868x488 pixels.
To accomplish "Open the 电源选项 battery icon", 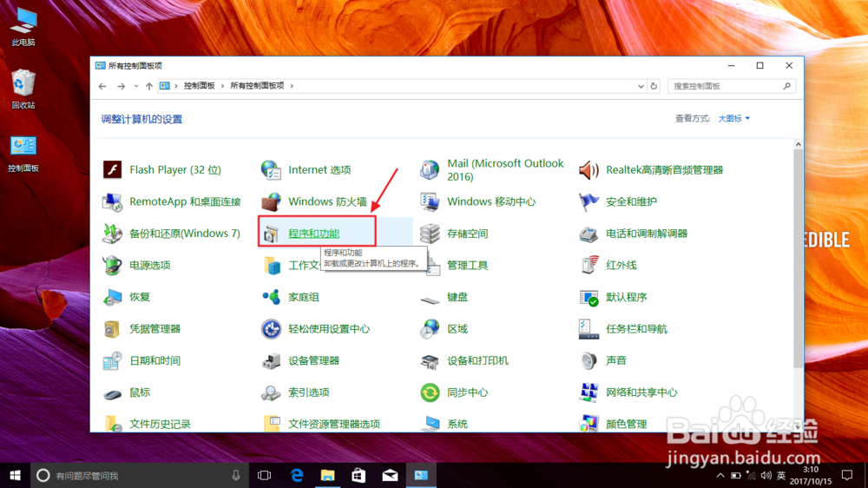I will (x=112, y=266).
